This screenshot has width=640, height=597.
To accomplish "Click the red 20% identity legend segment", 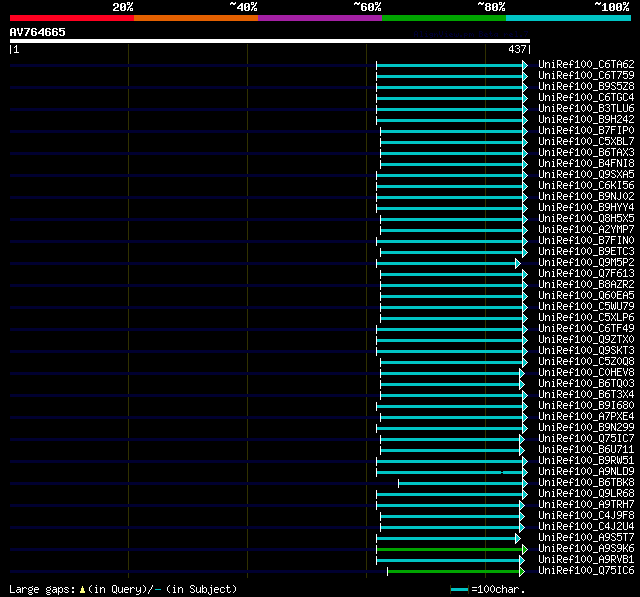I will [x=72, y=18].
